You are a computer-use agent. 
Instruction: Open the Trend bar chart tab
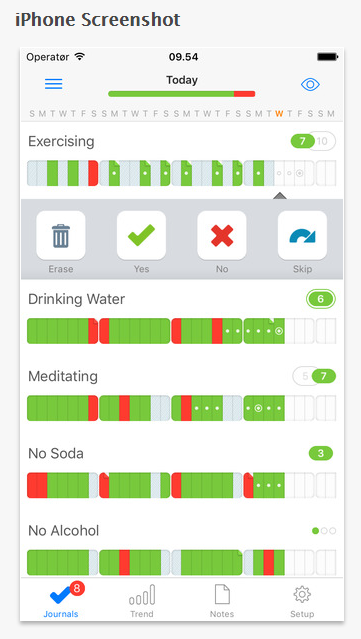(x=142, y=601)
